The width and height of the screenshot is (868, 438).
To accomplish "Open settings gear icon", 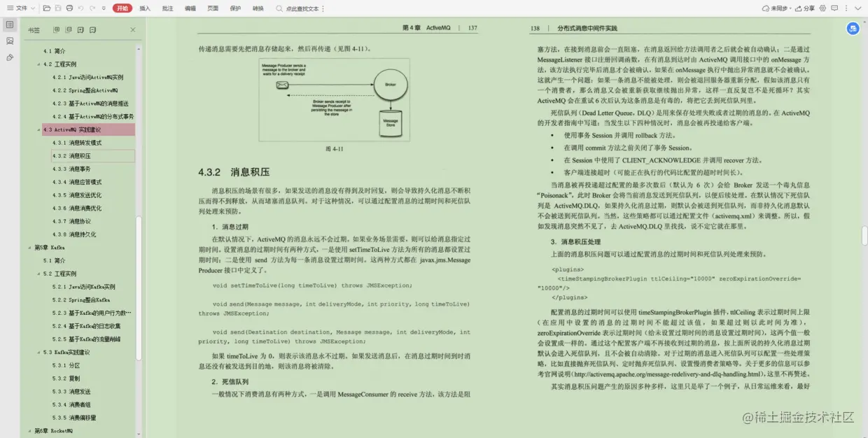I will click(823, 8).
